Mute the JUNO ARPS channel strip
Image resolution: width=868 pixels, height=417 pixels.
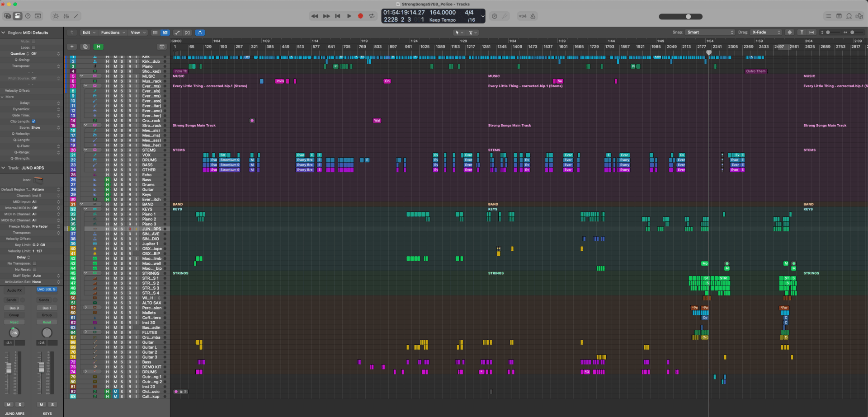(x=9, y=404)
